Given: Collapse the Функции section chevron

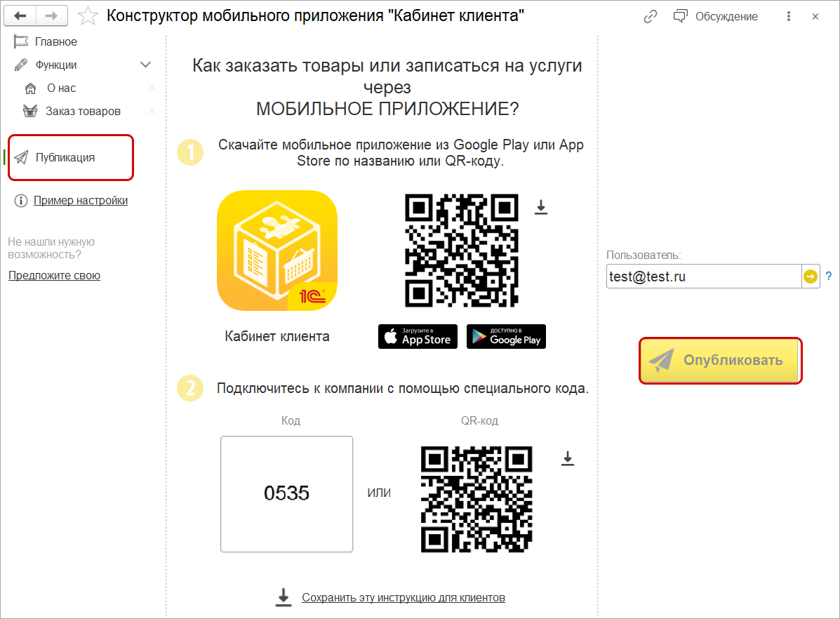Looking at the screenshot, I should [145, 65].
